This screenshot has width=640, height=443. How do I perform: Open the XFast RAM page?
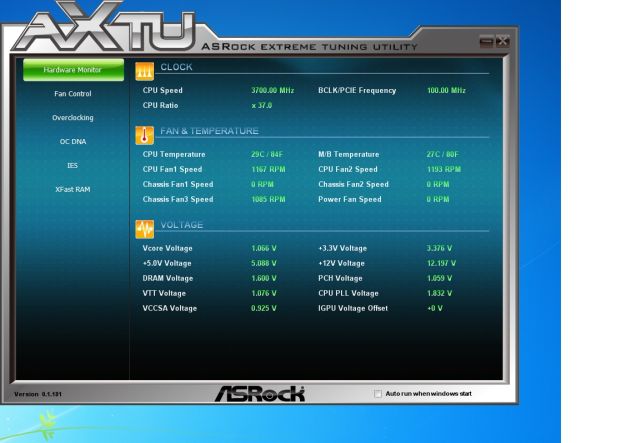tap(73, 189)
